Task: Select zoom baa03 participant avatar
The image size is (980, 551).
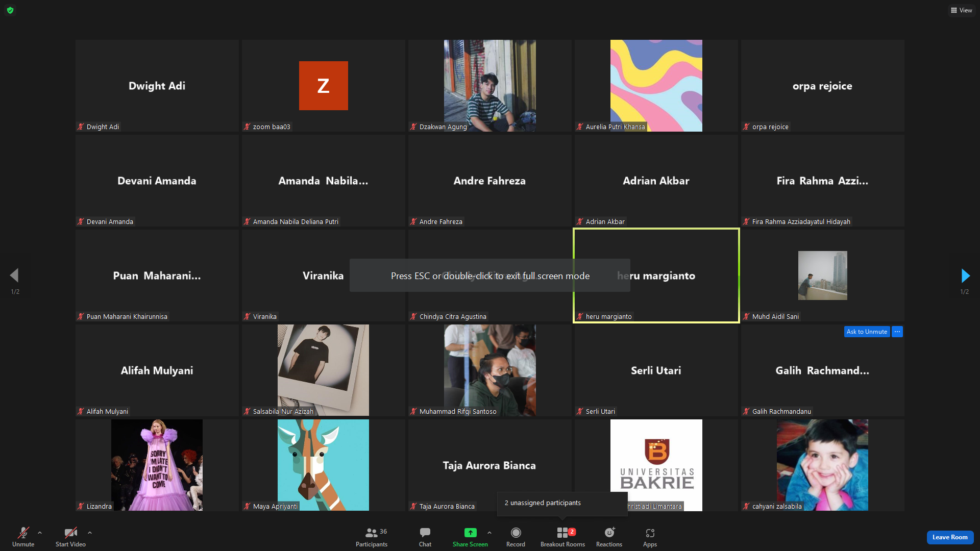Action: pos(324,86)
